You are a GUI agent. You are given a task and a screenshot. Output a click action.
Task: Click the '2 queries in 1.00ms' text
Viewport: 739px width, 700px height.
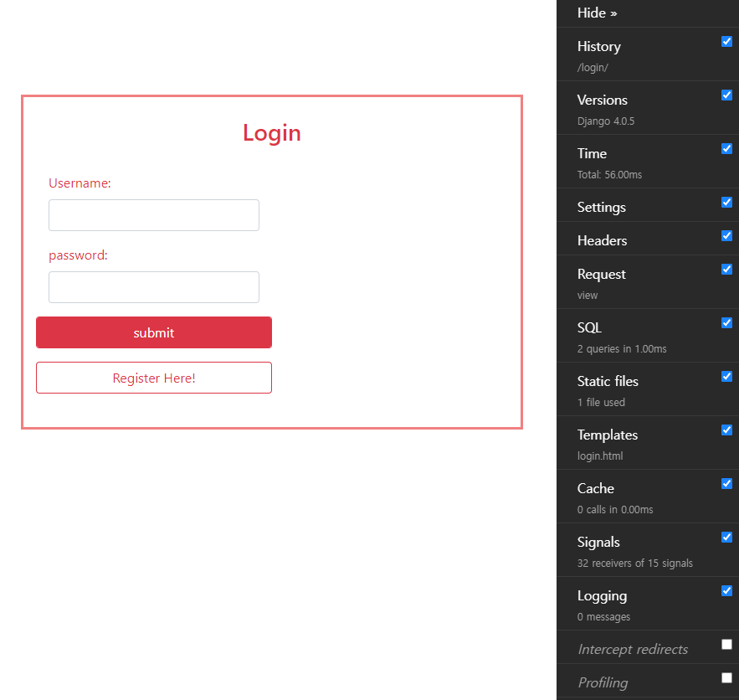[x=622, y=349]
